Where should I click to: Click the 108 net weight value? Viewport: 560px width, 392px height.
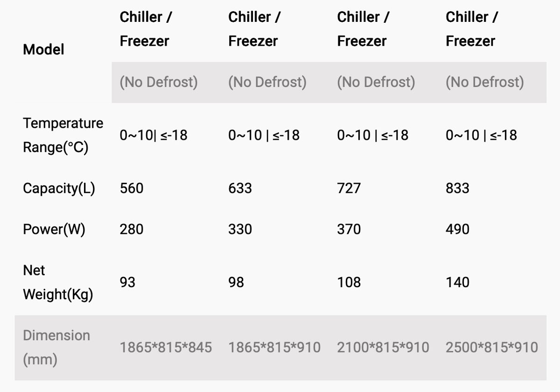[x=349, y=282]
